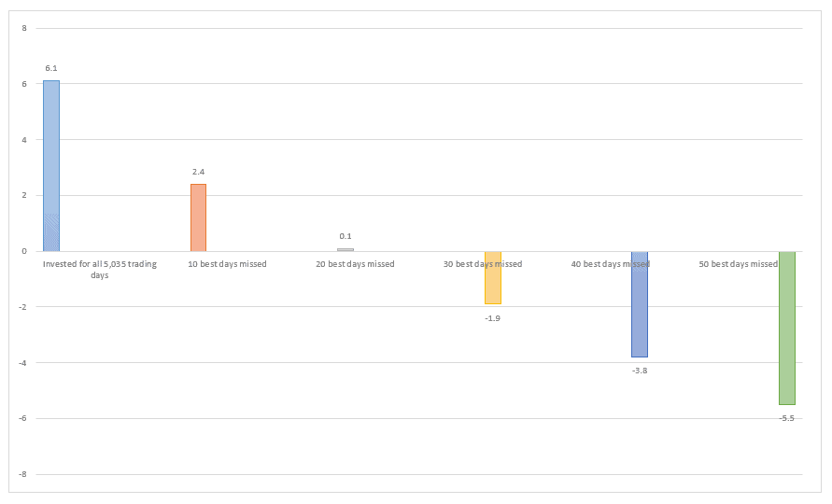The width and height of the screenshot is (832, 504).
Task: Click the '50 best days missed' label
Action: [738, 264]
